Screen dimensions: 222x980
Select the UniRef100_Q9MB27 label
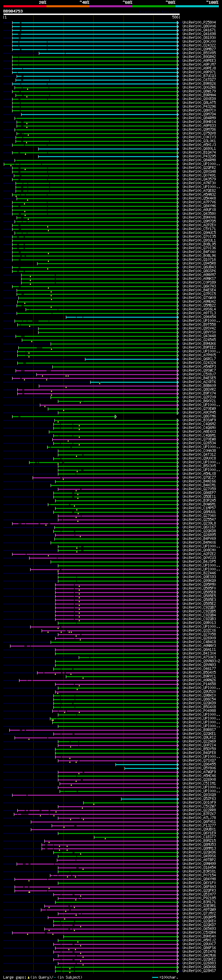pos(199,49)
